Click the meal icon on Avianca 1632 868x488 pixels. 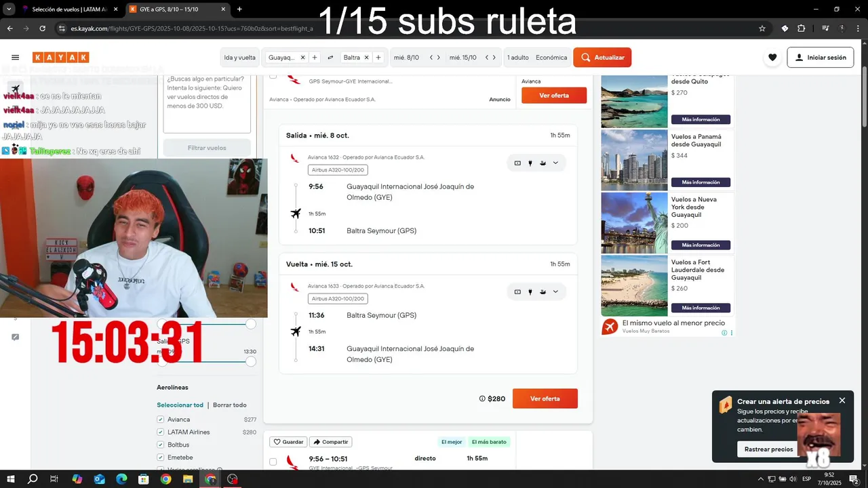(x=542, y=163)
